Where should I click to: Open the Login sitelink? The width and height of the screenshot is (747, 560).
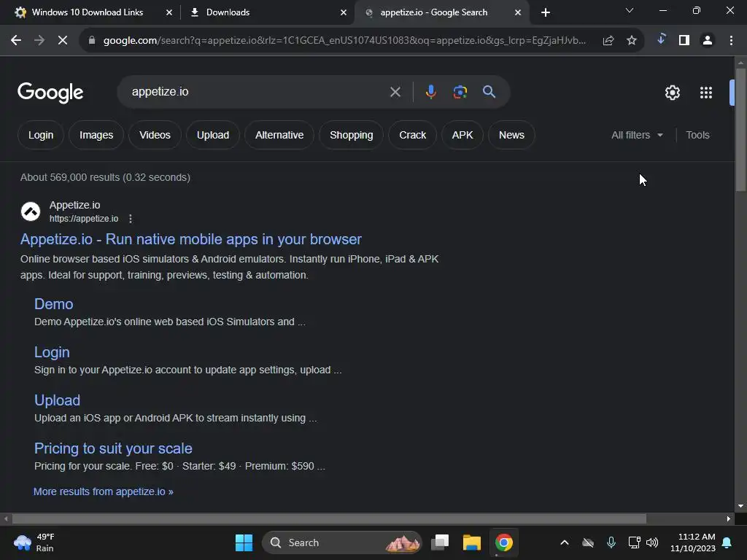click(52, 352)
